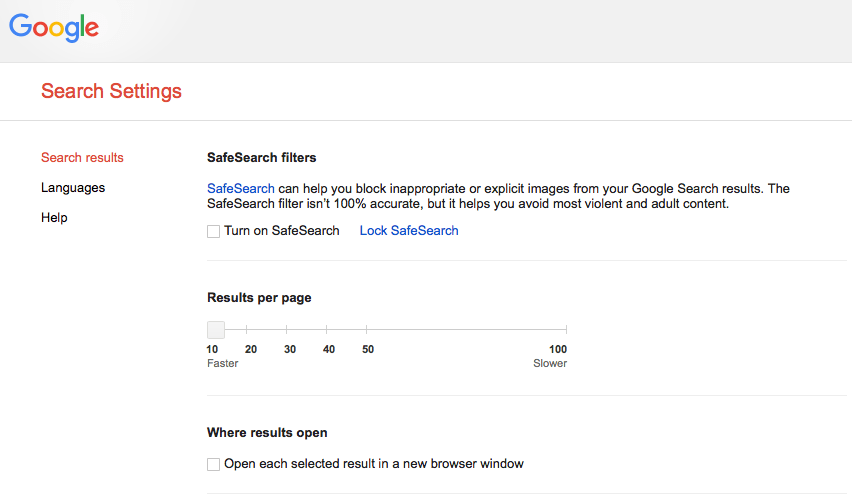This screenshot has height=499, width=852.
Task: Follow the blue SafeSearch info link
Action: pos(241,189)
